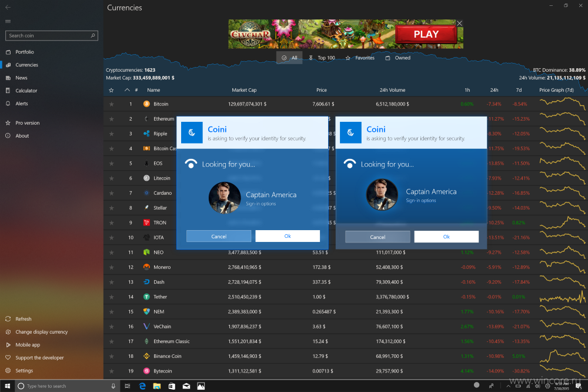Sort by the star column header
The image size is (588, 392).
111,90
